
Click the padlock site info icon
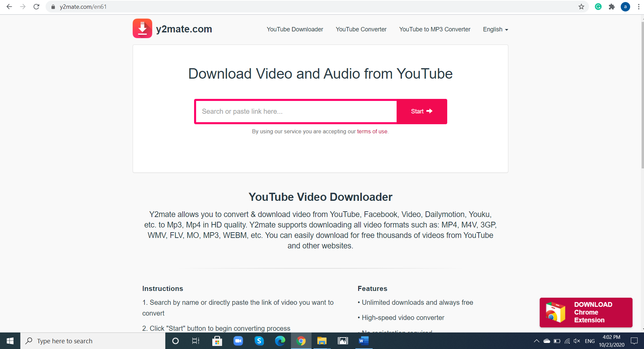click(53, 7)
